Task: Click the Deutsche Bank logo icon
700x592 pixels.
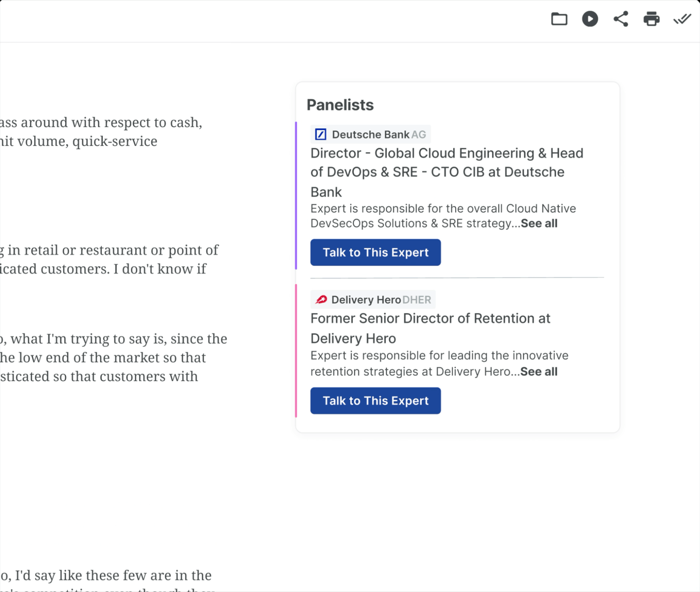Action: (x=321, y=134)
